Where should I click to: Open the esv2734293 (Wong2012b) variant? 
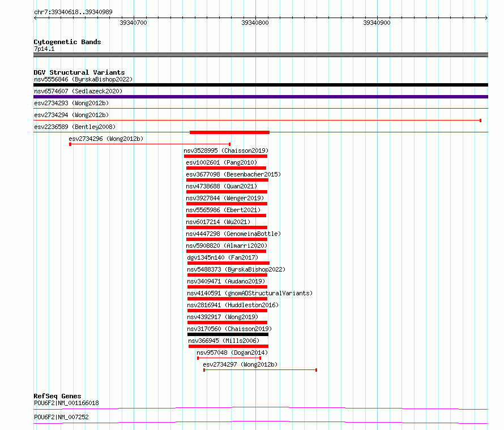(x=71, y=103)
